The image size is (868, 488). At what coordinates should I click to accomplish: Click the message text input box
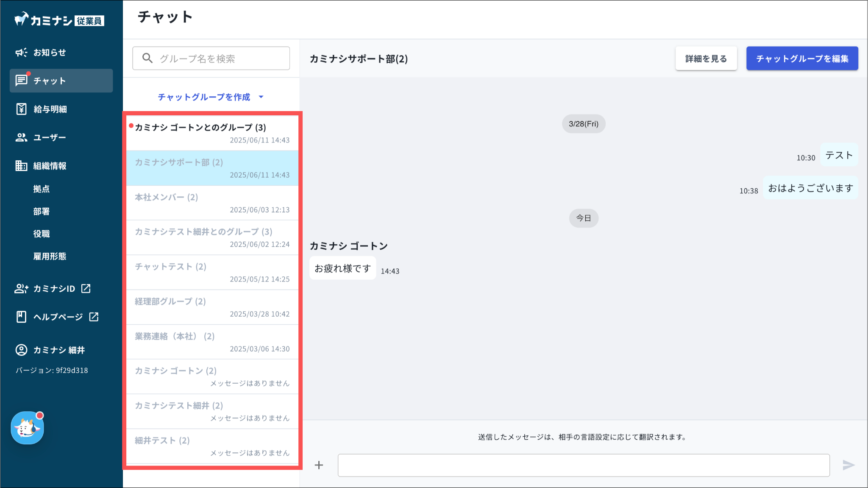click(x=583, y=465)
